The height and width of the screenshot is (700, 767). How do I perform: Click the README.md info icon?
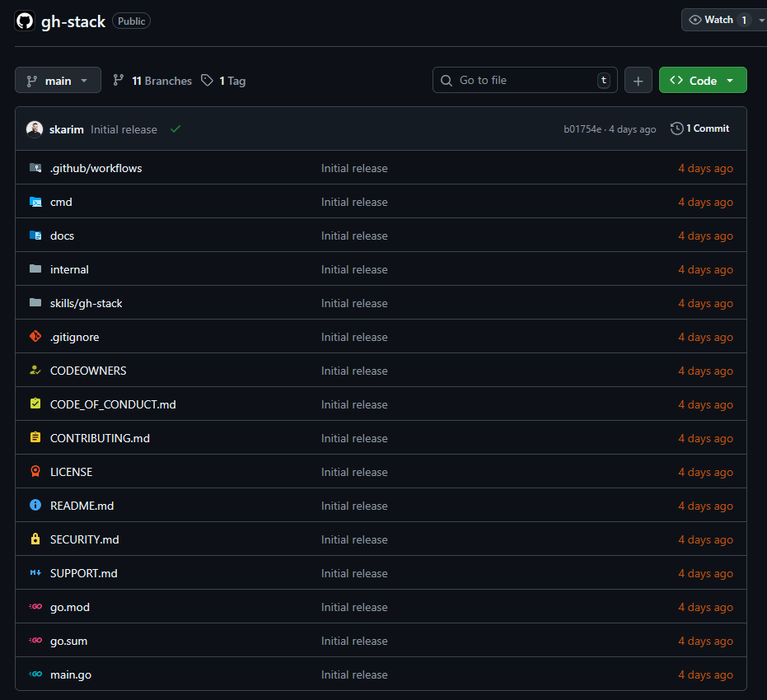pos(35,505)
